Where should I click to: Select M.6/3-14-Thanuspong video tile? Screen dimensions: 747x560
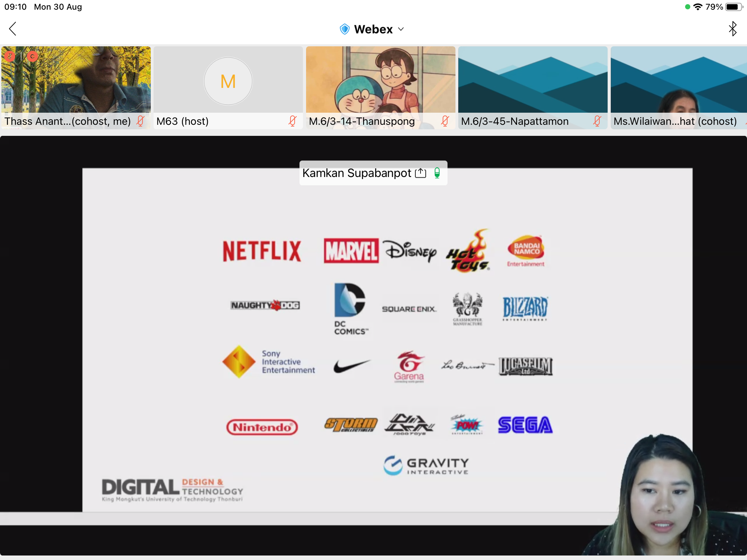[x=380, y=87]
